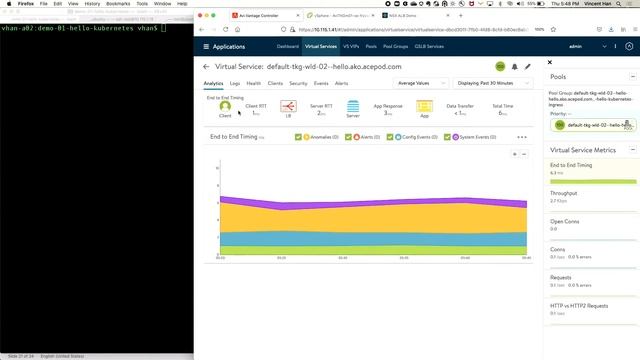The height and width of the screenshot is (360, 640).
Task: Open the Pools nav item
Action: [x=371, y=47]
